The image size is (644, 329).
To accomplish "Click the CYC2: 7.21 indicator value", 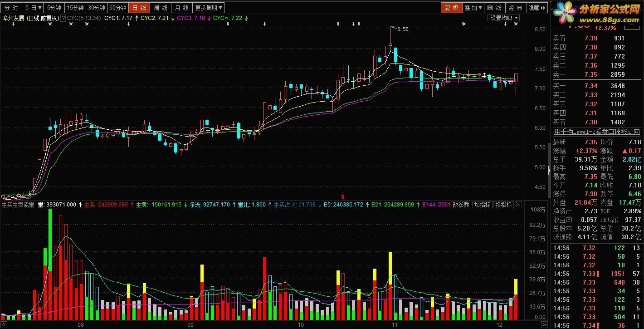I will click(x=155, y=18).
